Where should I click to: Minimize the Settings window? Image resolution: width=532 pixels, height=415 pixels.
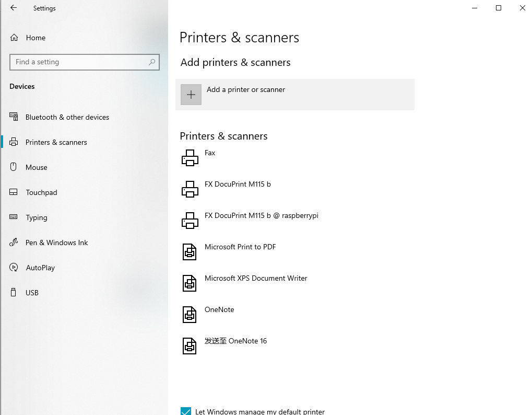pos(475,8)
